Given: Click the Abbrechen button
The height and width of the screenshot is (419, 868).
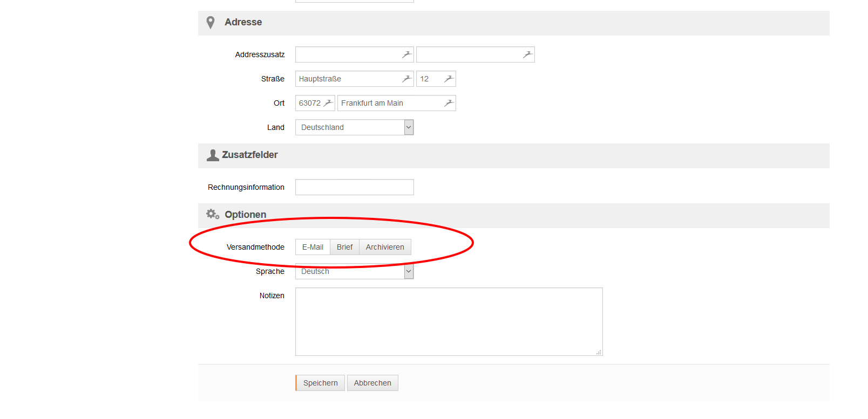Looking at the screenshot, I should point(372,383).
